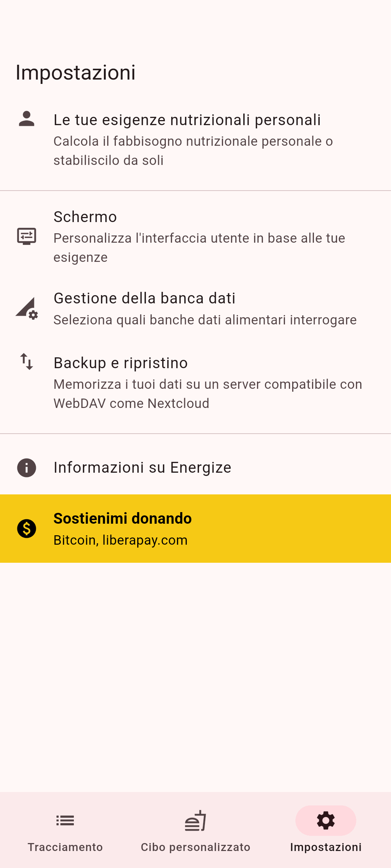Click the person profile icon

tap(26, 119)
